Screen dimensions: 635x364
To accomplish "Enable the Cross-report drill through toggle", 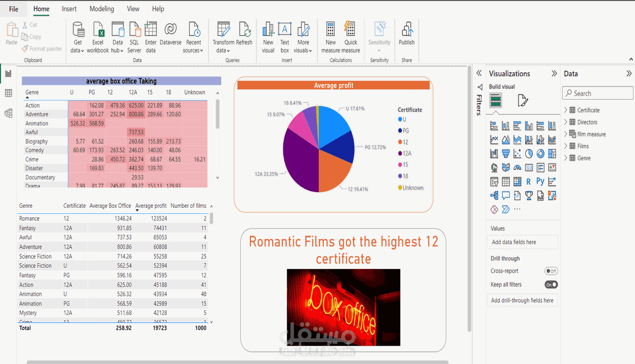I will point(551,270).
